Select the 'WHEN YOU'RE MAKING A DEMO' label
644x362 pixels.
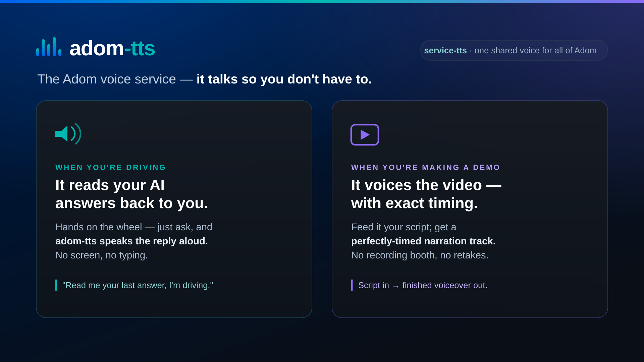pos(425,167)
